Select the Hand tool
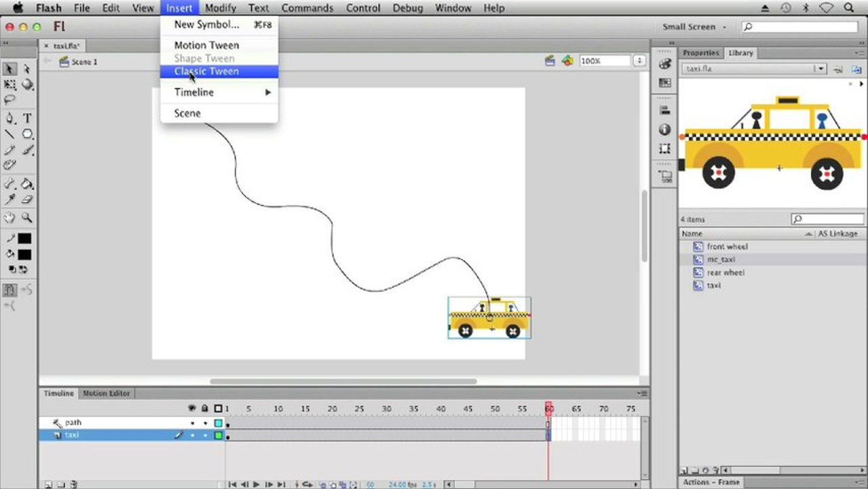Viewport: 868px width, 489px height. [10, 218]
